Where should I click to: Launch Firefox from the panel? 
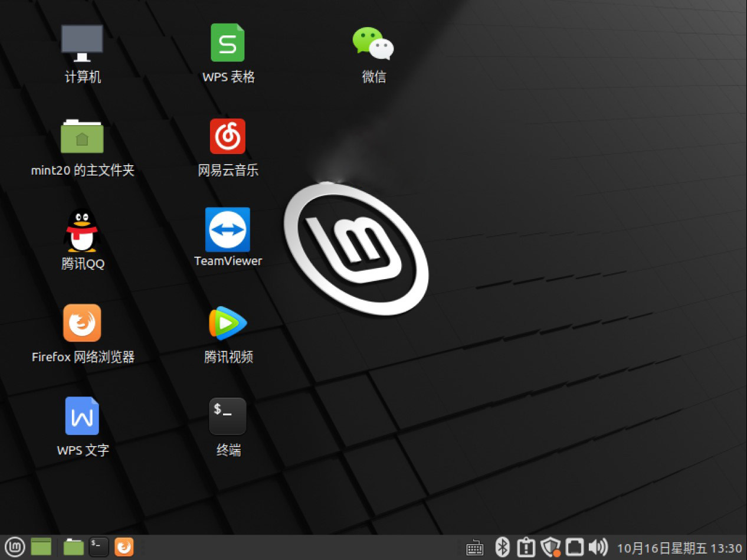pos(124,547)
